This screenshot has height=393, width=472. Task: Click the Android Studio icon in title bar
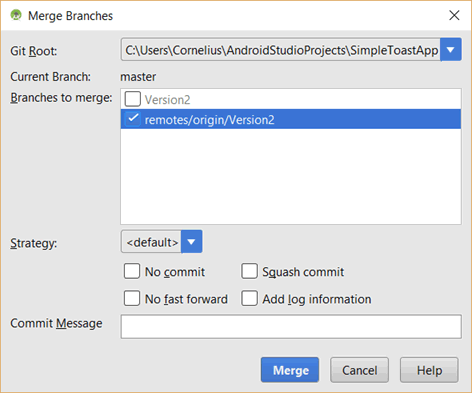[16, 15]
